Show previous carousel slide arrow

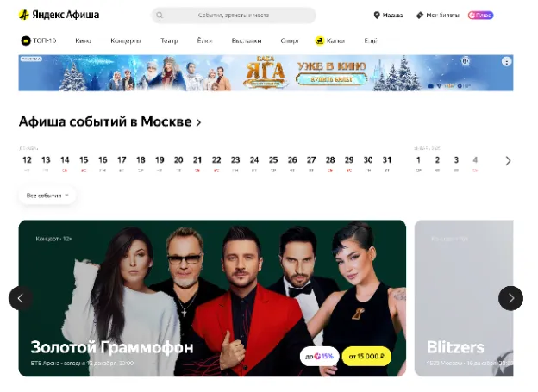tap(21, 298)
